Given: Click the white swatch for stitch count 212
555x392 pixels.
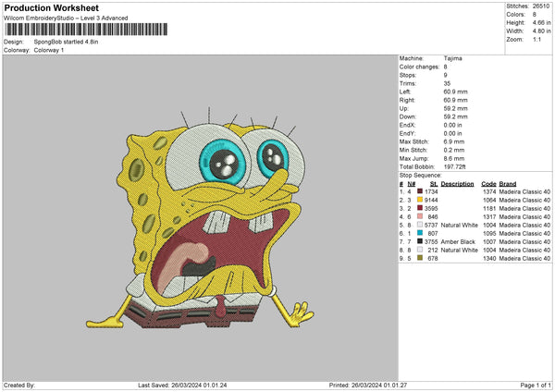Looking at the screenshot, I should pos(420,250).
